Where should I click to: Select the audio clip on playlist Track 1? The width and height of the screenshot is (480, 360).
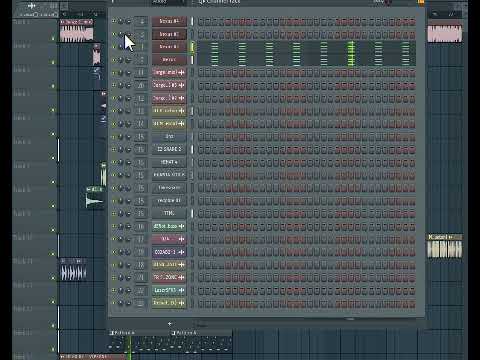tap(76, 31)
